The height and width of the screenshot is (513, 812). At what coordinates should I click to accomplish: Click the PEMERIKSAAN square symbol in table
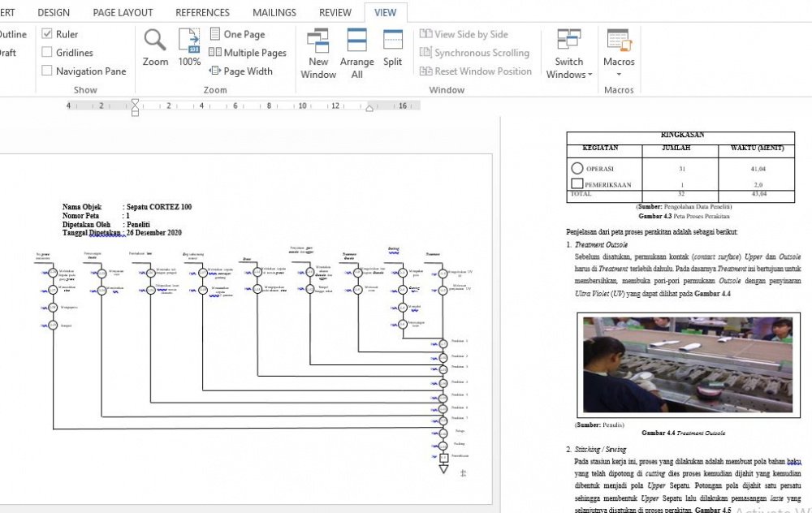click(577, 183)
